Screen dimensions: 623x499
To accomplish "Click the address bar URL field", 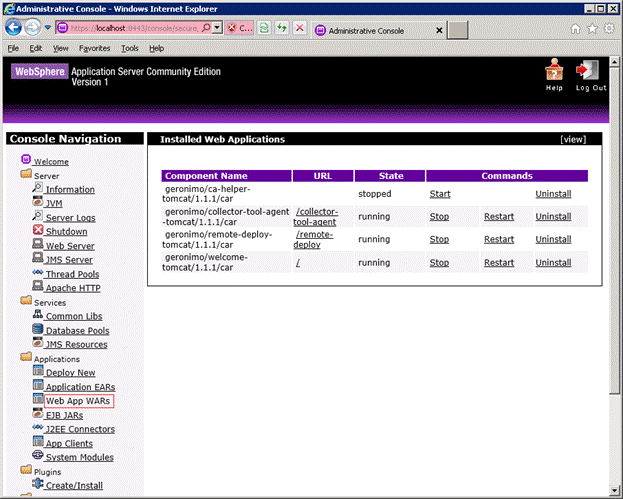I will pos(134,28).
